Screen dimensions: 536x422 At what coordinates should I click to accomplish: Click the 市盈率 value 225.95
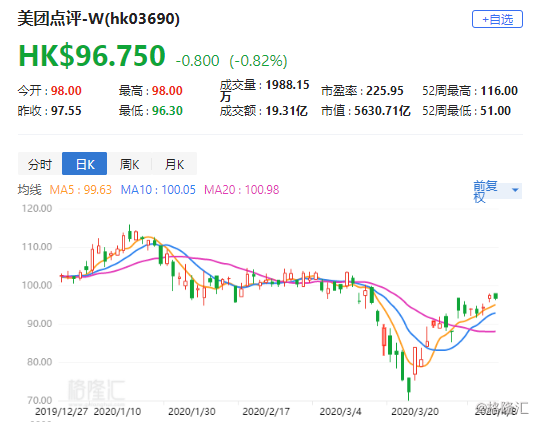[x=385, y=91]
